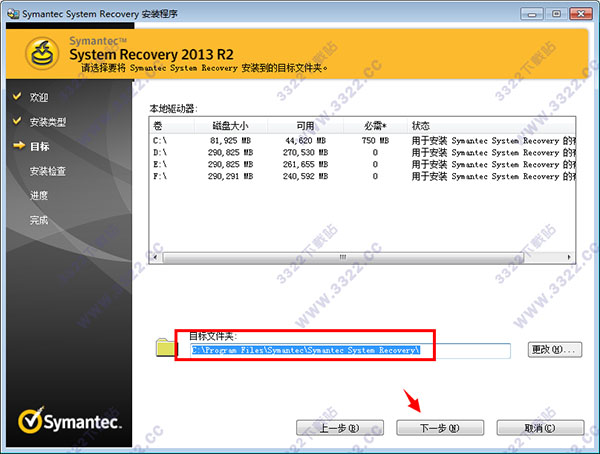600x454 pixels.
Task: Select the F:\ drive row
Action: (x=362, y=176)
